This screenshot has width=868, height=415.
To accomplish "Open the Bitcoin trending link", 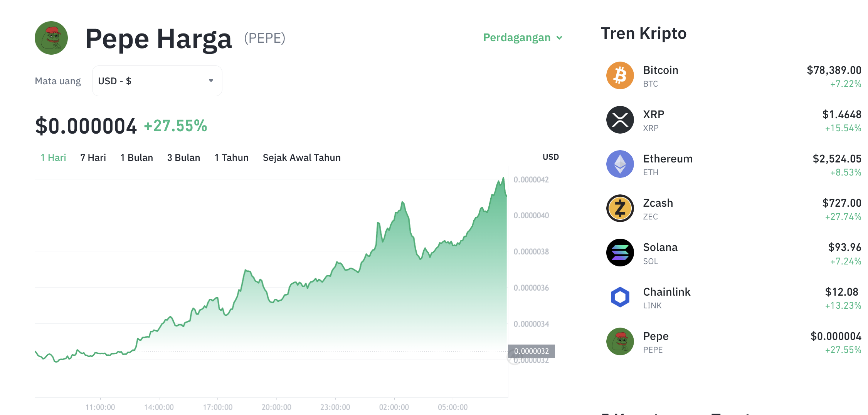I will pyautogui.click(x=733, y=76).
